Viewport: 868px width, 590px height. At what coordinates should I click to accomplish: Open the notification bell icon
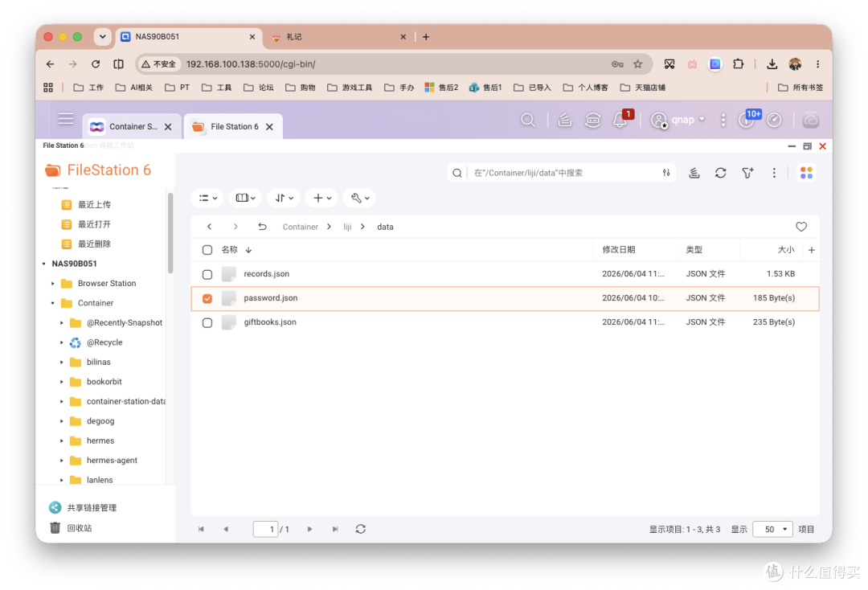(x=620, y=120)
